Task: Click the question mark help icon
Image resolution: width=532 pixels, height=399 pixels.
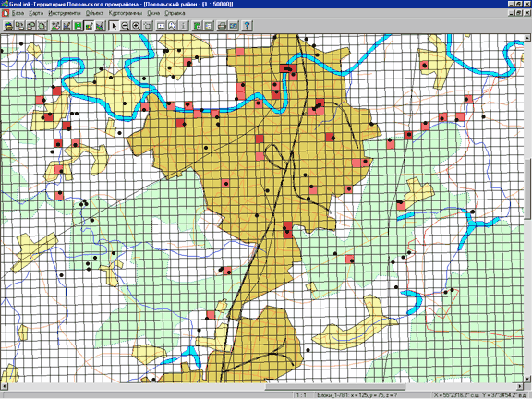Action: 247,26
